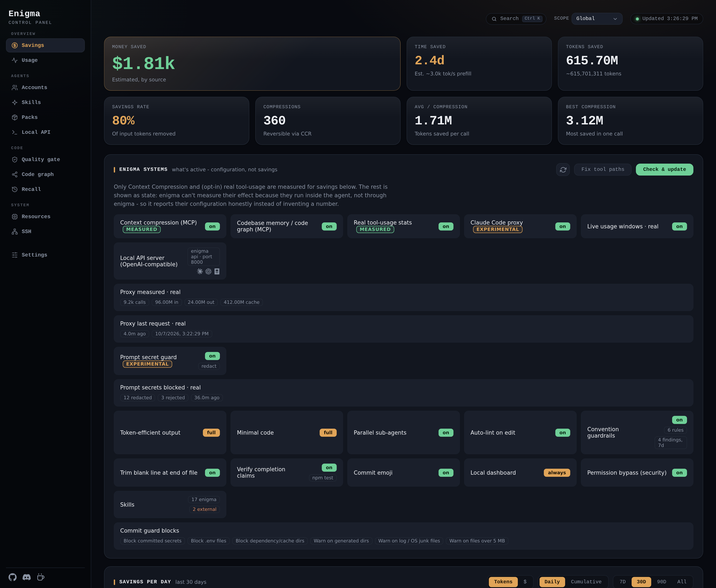Select the 90D time range

click(x=661, y=582)
